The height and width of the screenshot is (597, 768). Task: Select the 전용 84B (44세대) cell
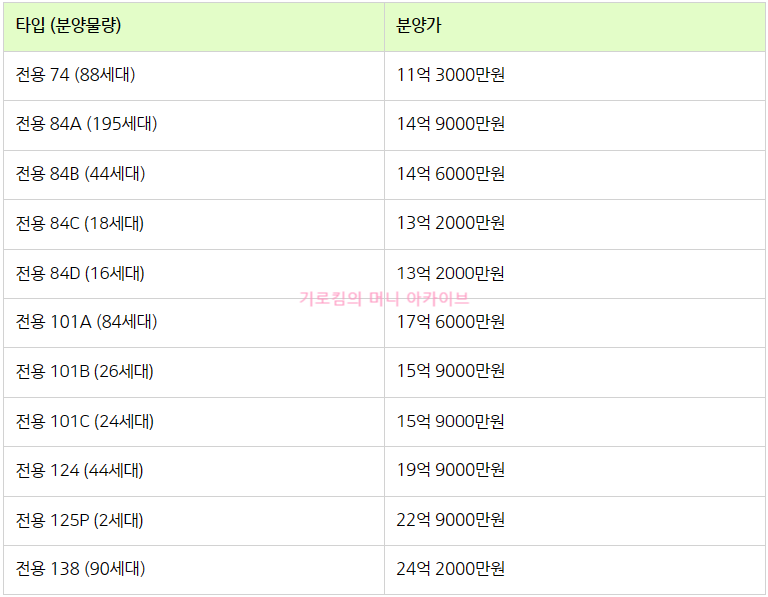pos(194,175)
